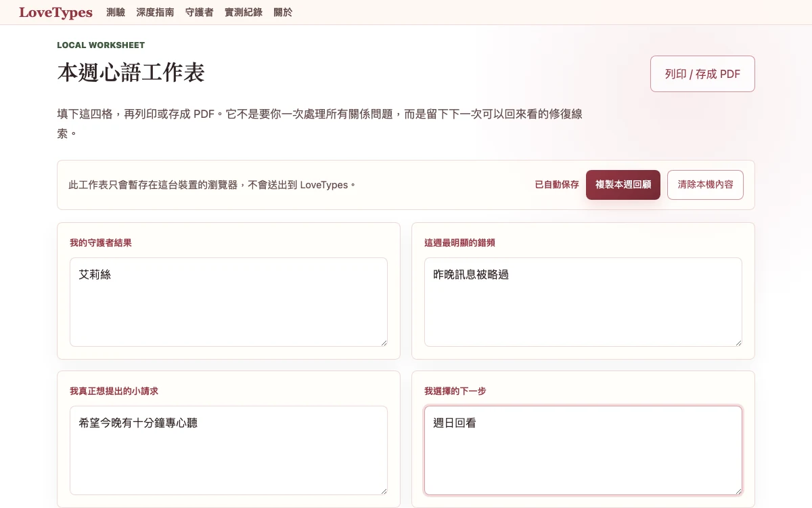Viewport: 812px width, 508px height.
Task: Click the notice text about 此工作表只會暫存
Action: 212,185
